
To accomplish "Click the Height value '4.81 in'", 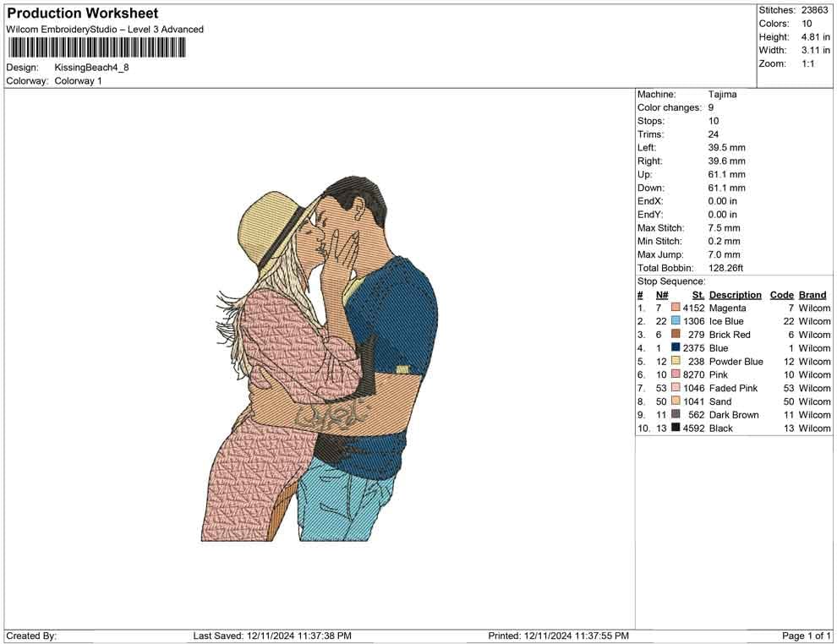I will pyautogui.click(x=816, y=37).
